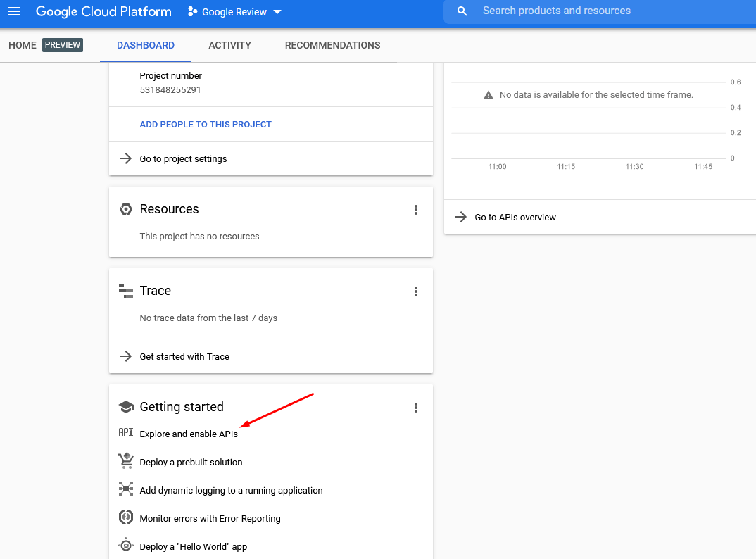Go to the HOME section label
Screen dimensions: 756x559
click(23, 45)
